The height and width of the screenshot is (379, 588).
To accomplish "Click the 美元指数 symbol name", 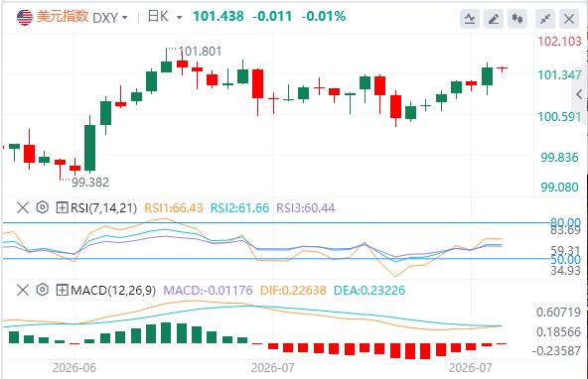I will (63, 17).
